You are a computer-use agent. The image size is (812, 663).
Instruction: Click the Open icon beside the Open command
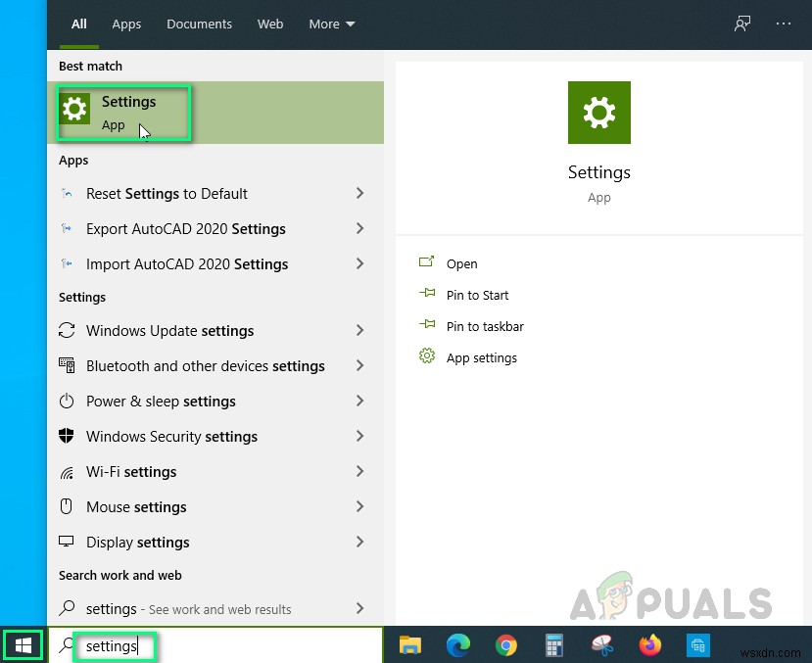pyautogui.click(x=427, y=263)
